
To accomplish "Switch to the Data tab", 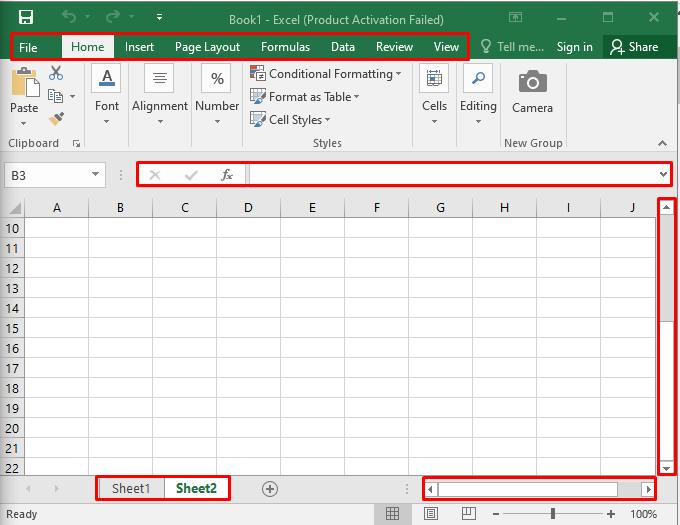I will (x=343, y=47).
